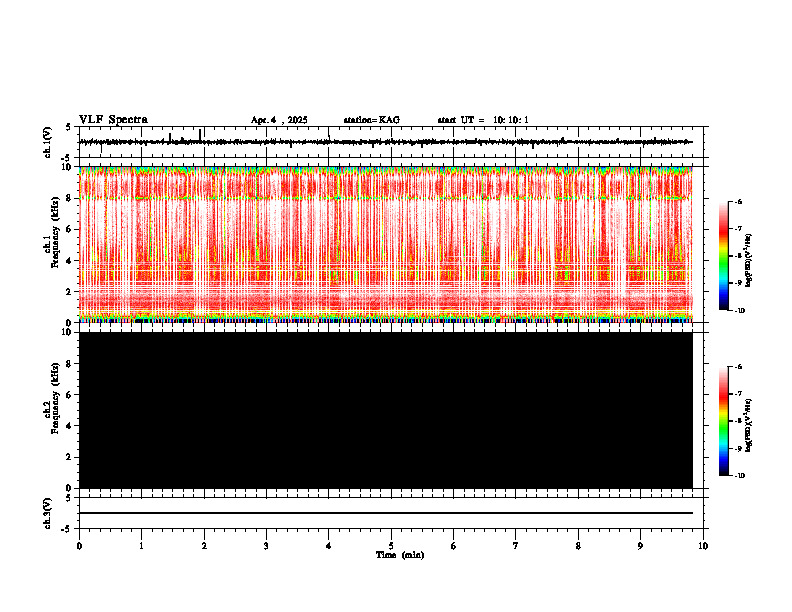This screenshot has height=612, width=792.
Task: Click the tall waveform spike near 2 minutes
Action: coord(201,135)
